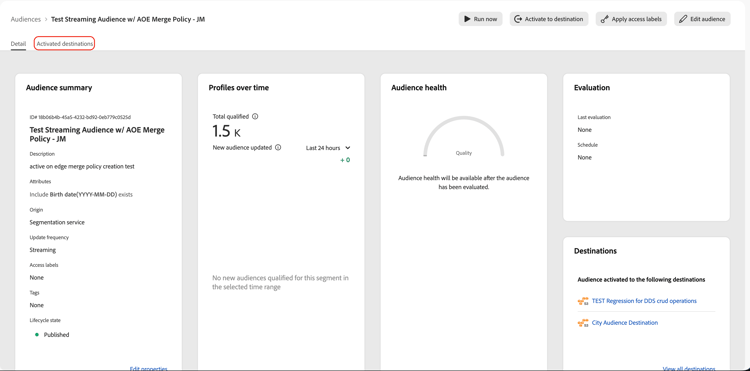Click the 1.5 K total qualified value
The image size is (750, 371).
click(226, 131)
